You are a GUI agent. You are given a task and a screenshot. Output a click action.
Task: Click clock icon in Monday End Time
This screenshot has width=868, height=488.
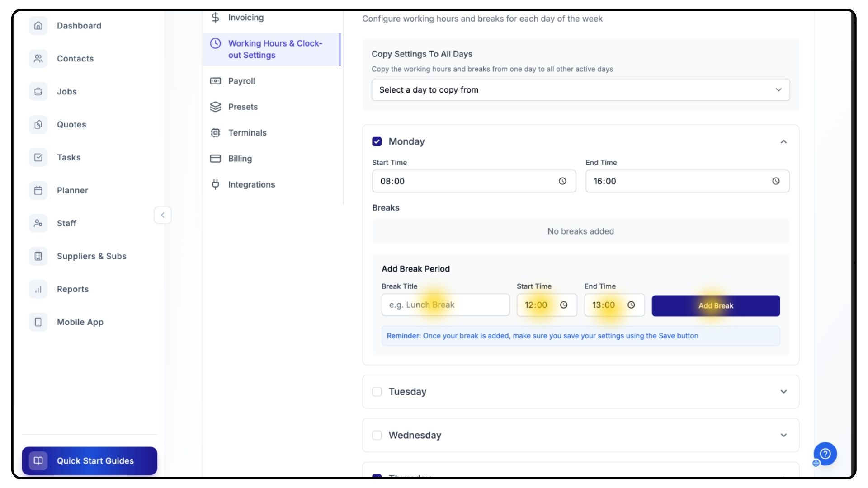pos(776,181)
